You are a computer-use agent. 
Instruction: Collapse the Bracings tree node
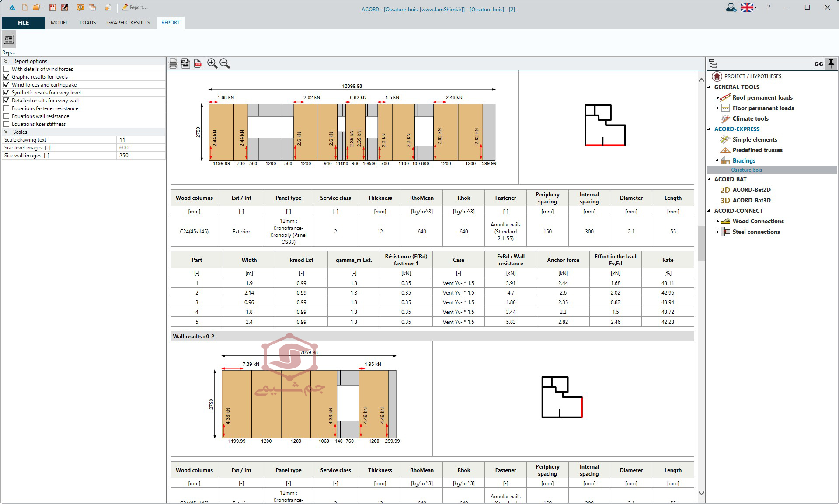pos(717,160)
